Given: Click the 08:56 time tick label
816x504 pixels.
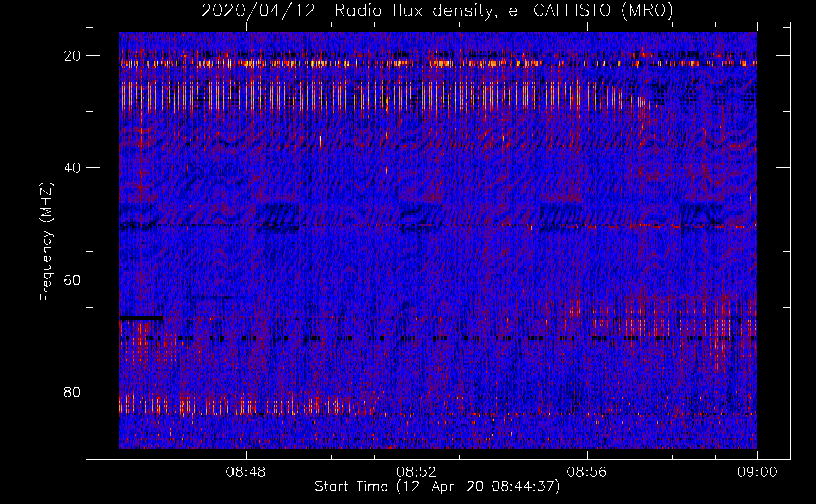Looking at the screenshot, I should pos(587,472).
